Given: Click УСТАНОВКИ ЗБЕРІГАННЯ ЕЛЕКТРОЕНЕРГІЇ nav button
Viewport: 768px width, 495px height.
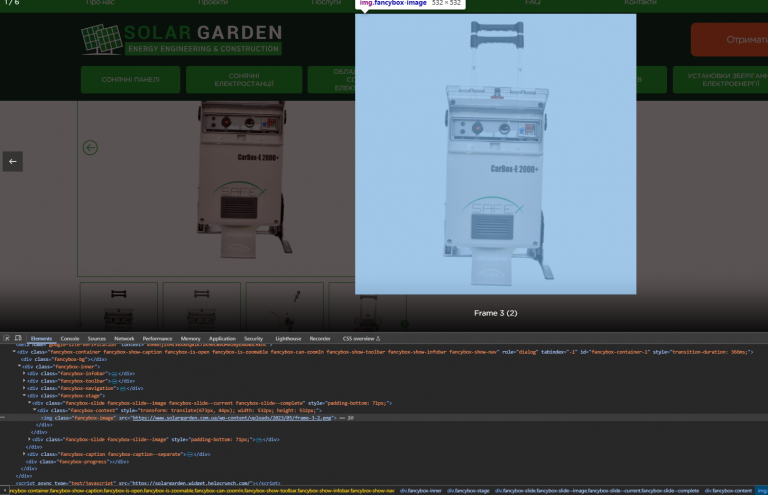Looking at the screenshot, I should (x=720, y=79).
